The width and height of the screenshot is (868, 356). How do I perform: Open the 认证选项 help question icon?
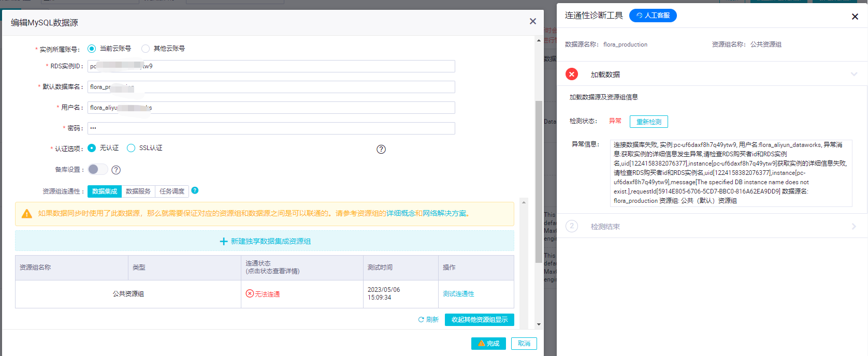click(x=381, y=149)
